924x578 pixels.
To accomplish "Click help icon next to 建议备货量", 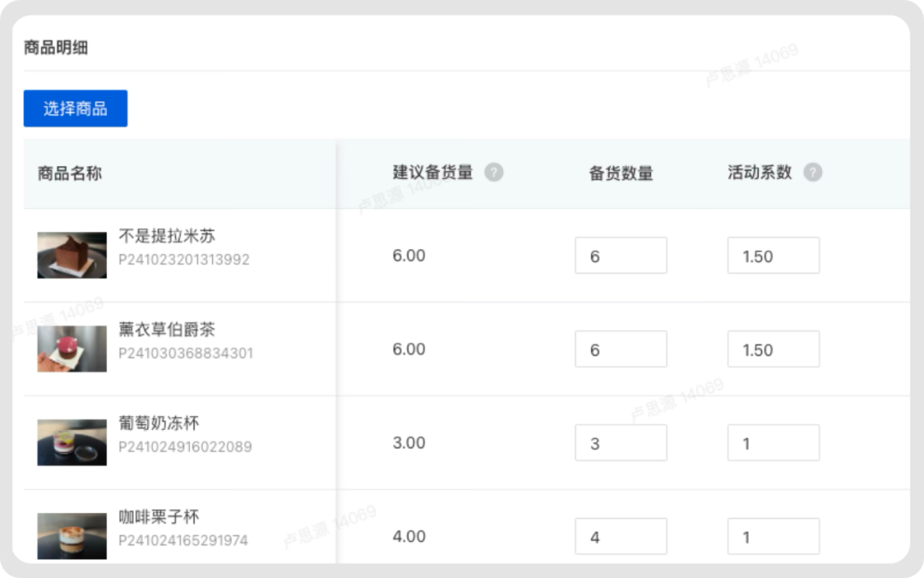I will pos(494,172).
